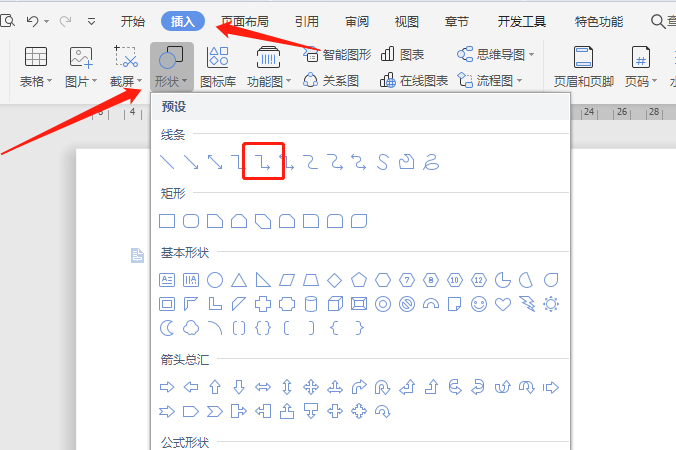Select the cloud shape
Screen dimensions: 676x450
tap(191, 328)
